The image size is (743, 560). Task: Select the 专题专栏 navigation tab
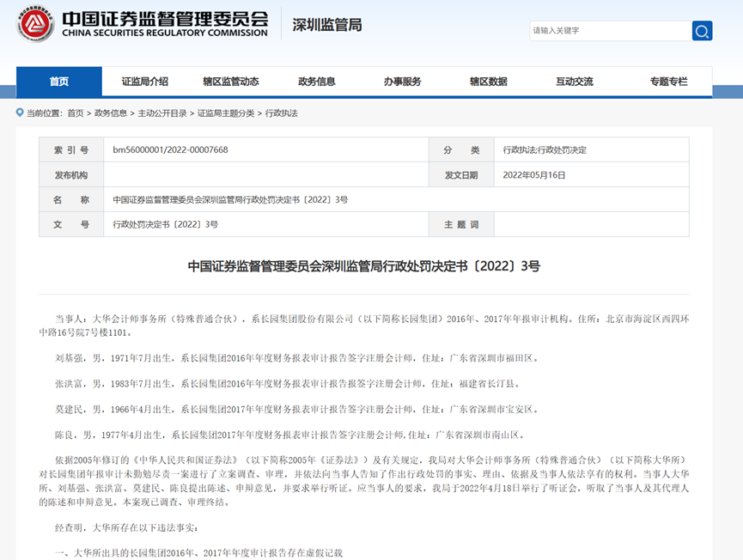(x=668, y=82)
